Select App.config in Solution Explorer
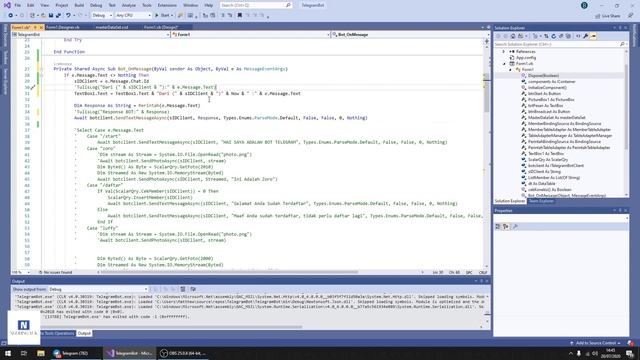This screenshot has width=640, height=360. [526, 58]
